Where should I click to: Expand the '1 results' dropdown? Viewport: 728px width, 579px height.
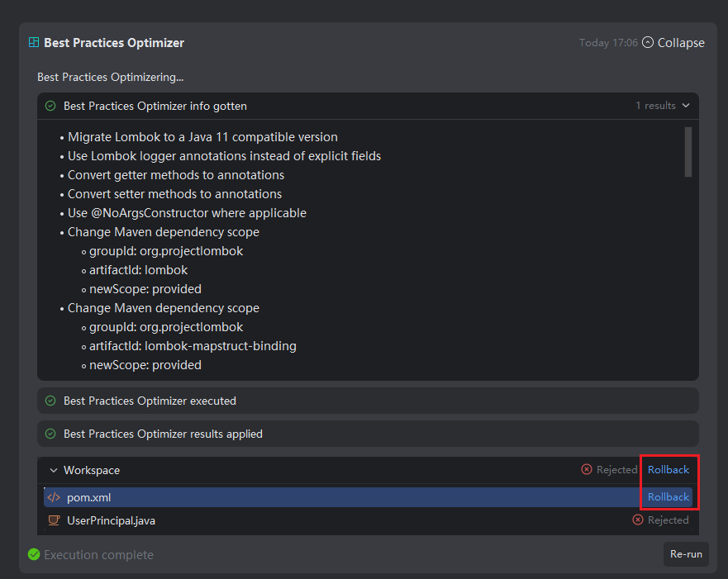(662, 106)
